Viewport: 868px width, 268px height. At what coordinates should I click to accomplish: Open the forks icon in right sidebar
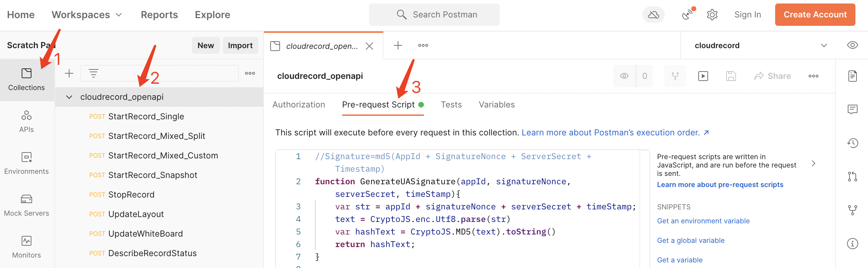(x=853, y=210)
